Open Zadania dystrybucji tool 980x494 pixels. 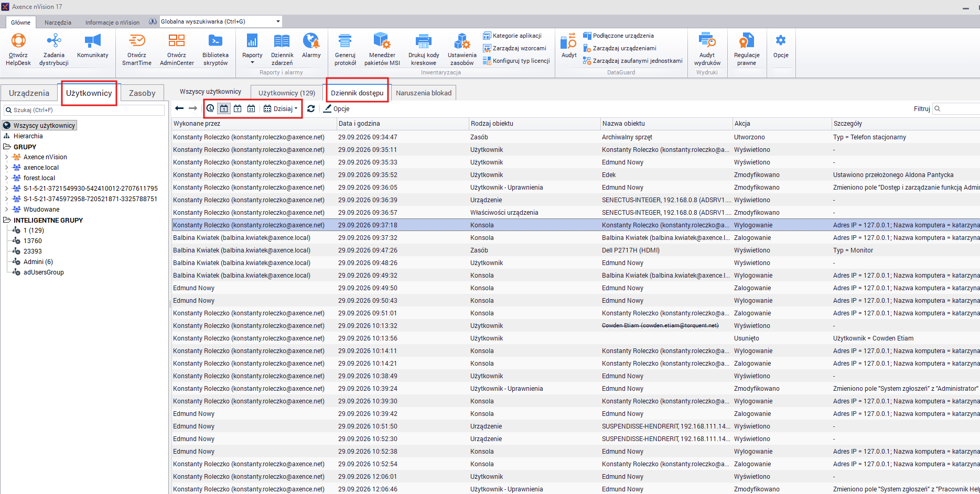[x=54, y=49]
